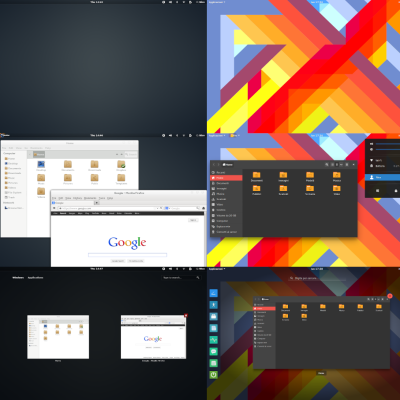
Task: Switch to the Applications tab in the overview
Action: click(x=35, y=278)
